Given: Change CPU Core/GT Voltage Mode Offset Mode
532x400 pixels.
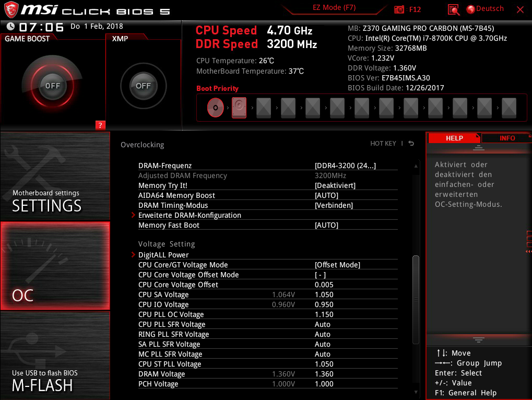Looking at the screenshot, I should pyautogui.click(x=337, y=265).
